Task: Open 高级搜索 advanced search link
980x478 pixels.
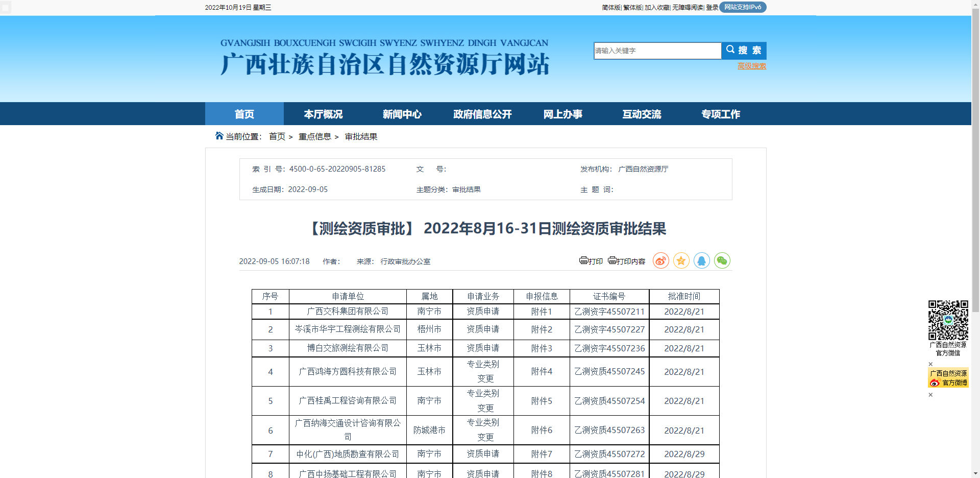Action: pos(752,66)
